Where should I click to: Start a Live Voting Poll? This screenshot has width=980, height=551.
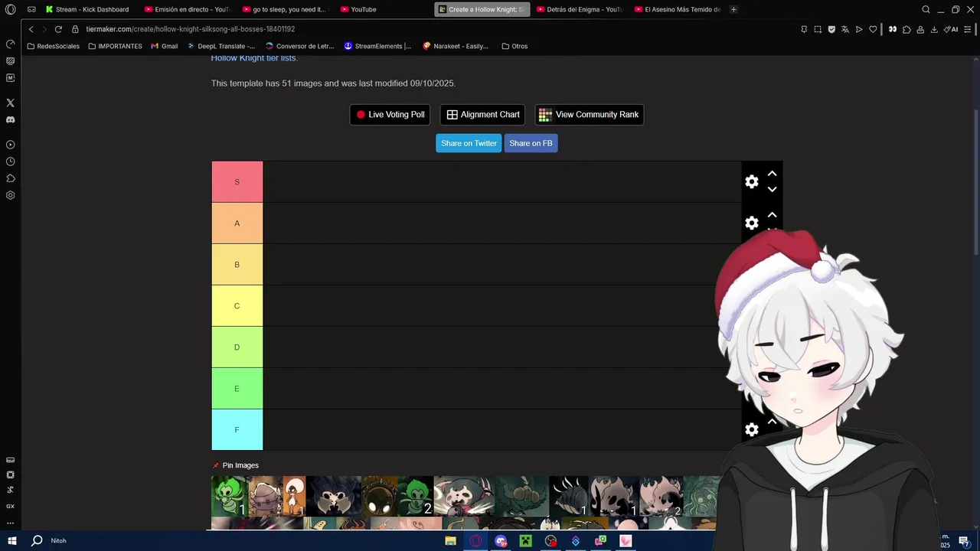(390, 115)
